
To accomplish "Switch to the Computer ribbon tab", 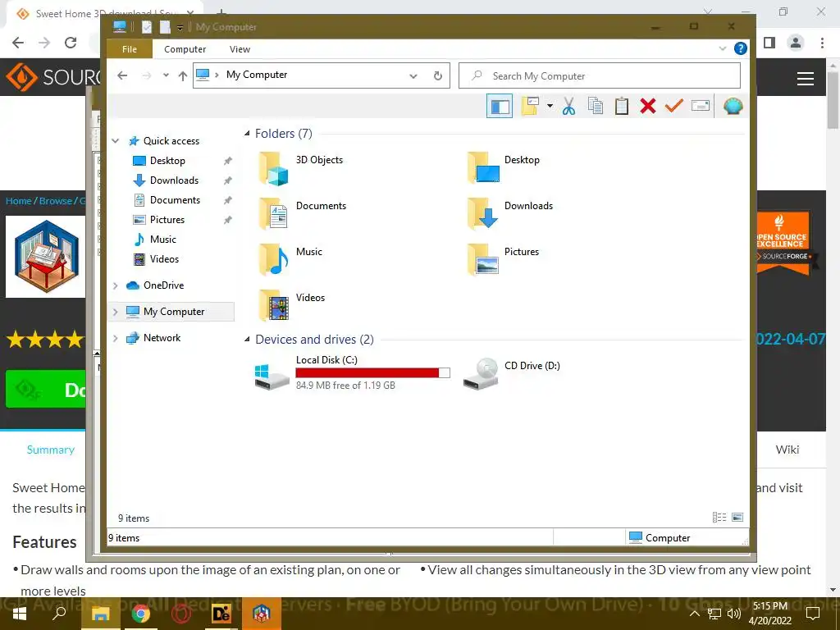I will (185, 48).
